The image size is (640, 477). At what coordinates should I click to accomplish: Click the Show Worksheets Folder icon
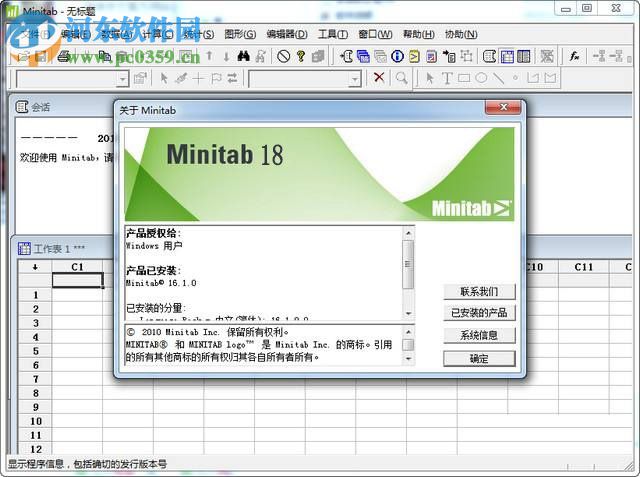[363, 56]
